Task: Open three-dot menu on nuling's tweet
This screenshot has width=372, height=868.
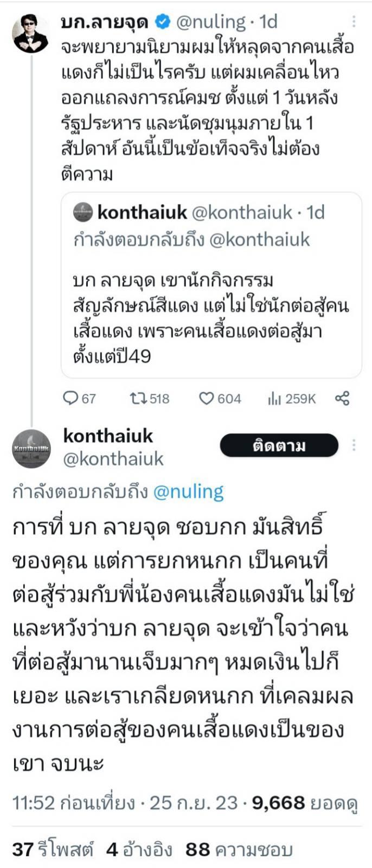Action: [354, 22]
